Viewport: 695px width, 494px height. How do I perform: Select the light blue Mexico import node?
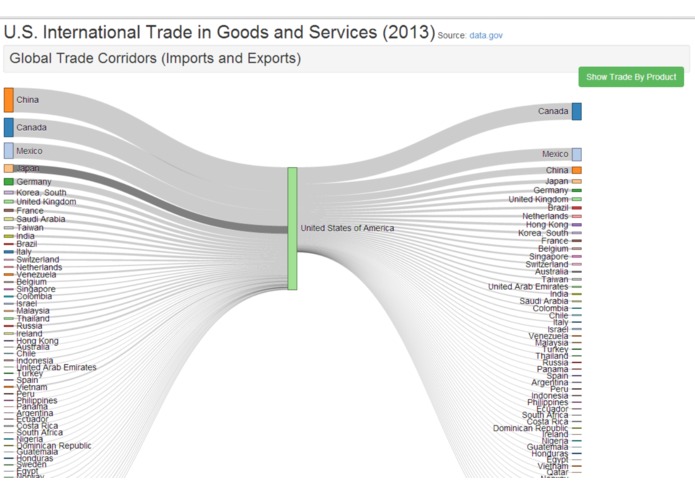click(x=9, y=151)
